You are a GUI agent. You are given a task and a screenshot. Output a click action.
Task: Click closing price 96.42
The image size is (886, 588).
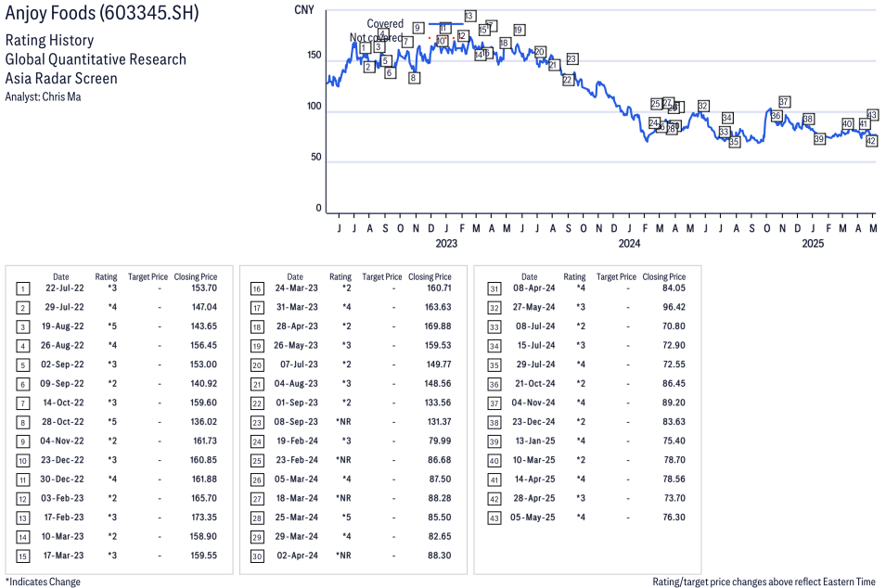pyautogui.click(x=674, y=307)
